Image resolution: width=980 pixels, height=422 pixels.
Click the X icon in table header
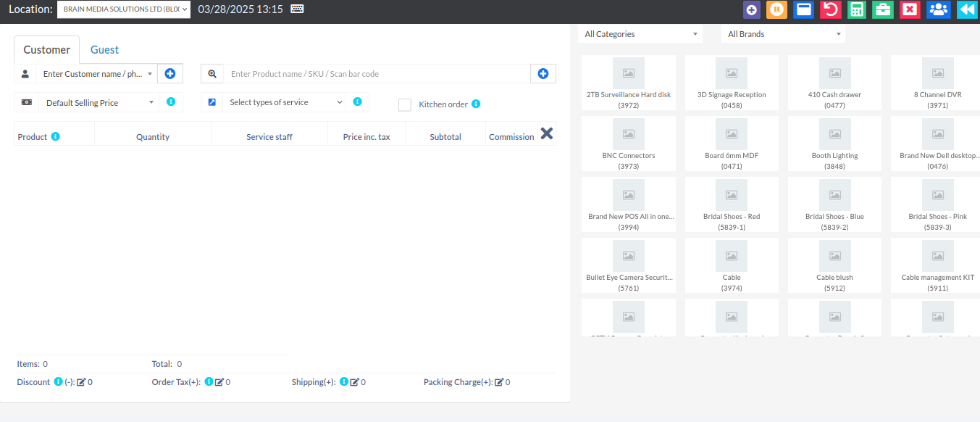pos(547,133)
